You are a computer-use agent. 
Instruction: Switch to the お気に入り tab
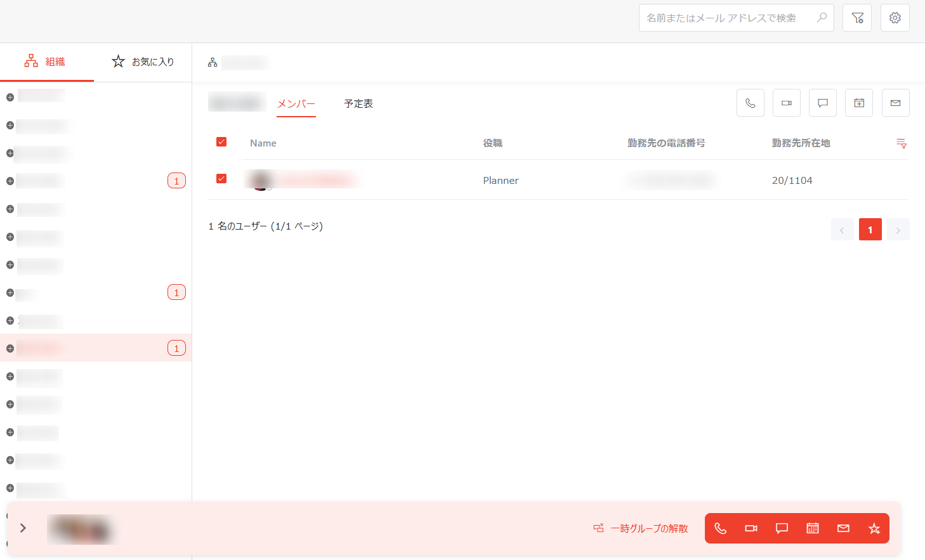point(143,62)
